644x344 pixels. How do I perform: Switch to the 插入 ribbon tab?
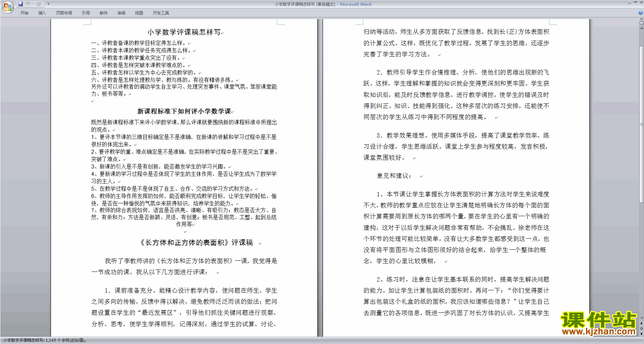(x=42, y=13)
